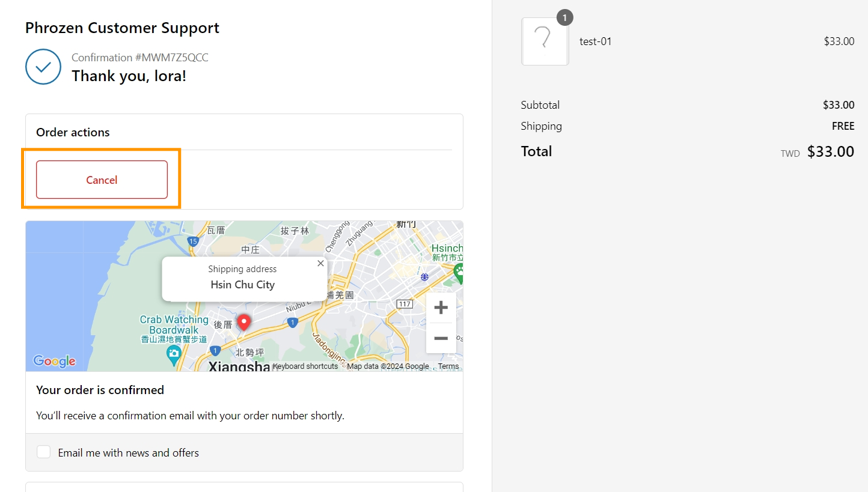Click the Google logo on the map
This screenshot has height=492, width=868.
[x=54, y=360]
